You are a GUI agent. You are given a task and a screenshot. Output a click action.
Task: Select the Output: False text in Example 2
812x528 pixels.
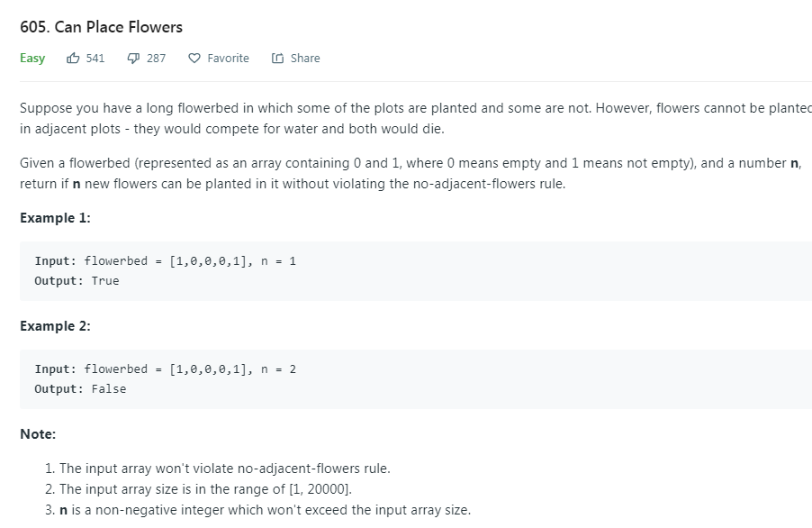pyautogui.click(x=80, y=388)
